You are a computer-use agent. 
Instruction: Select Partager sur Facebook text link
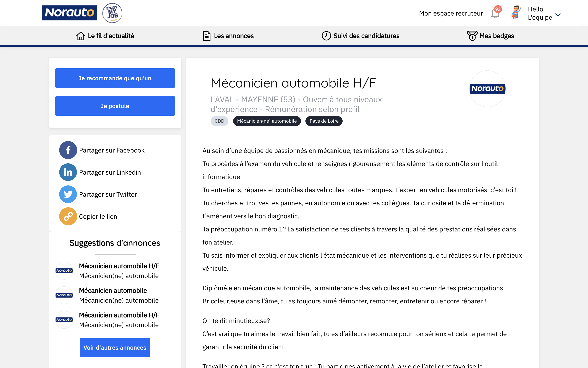112,150
